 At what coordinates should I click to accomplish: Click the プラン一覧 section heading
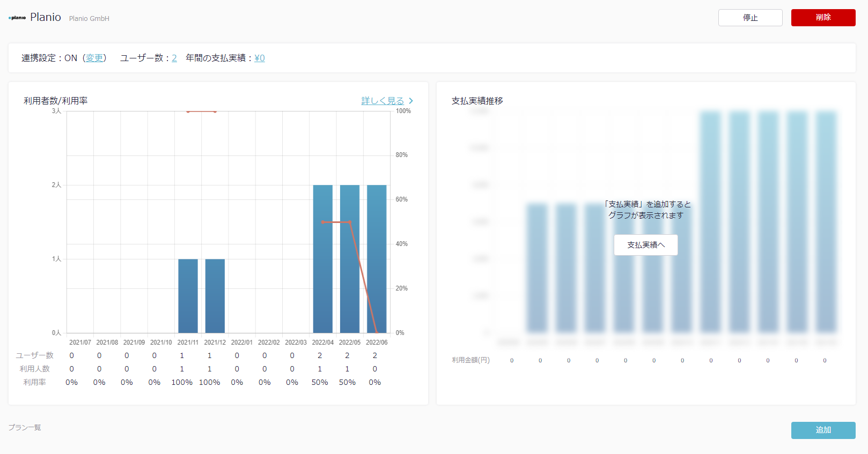25,427
